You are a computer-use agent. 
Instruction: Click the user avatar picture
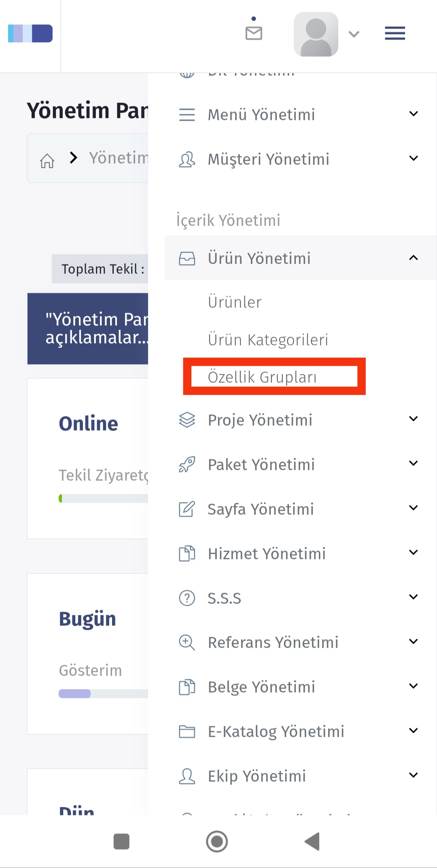(316, 34)
